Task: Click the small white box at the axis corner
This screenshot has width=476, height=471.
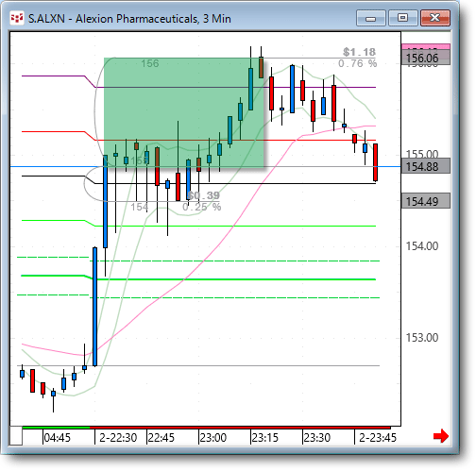Action: [16, 436]
